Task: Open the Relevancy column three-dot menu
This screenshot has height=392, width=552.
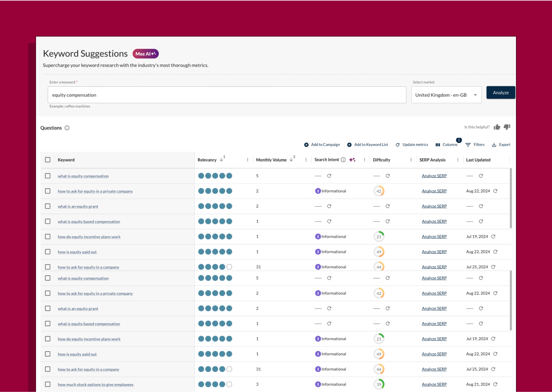Action: pos(248,159)
